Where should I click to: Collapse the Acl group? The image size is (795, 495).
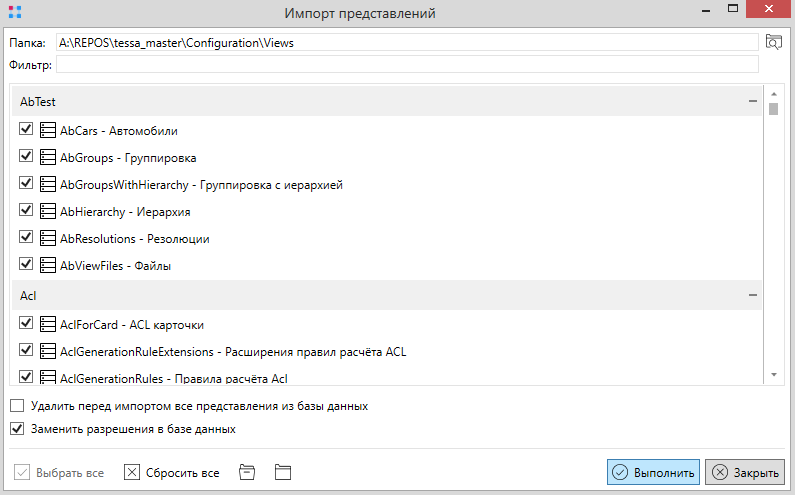(753, 296)
